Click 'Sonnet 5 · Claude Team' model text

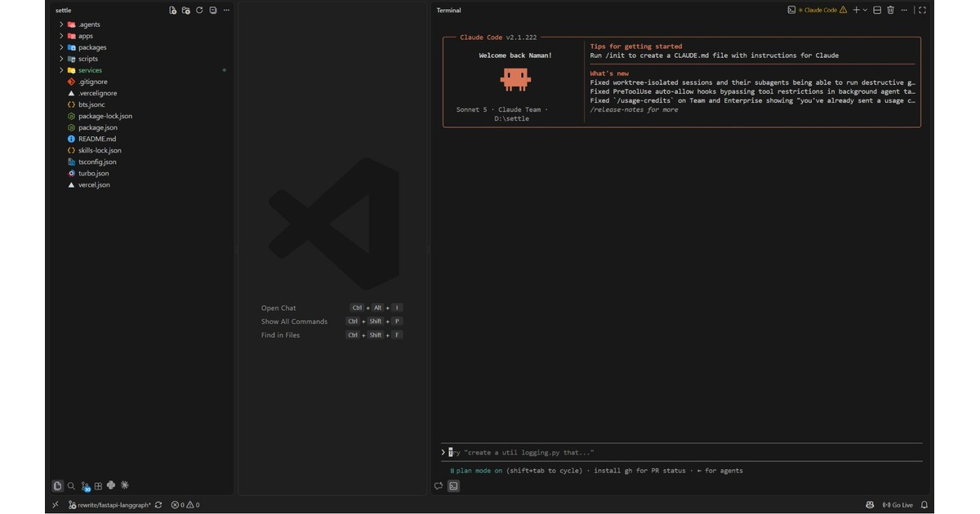(x=500, y=109)
